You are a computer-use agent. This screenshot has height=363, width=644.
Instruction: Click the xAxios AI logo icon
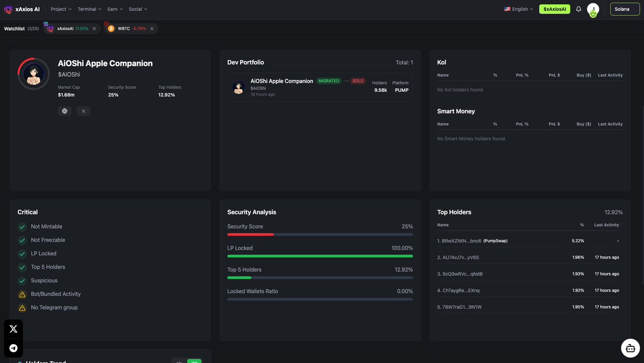[8, 9]
